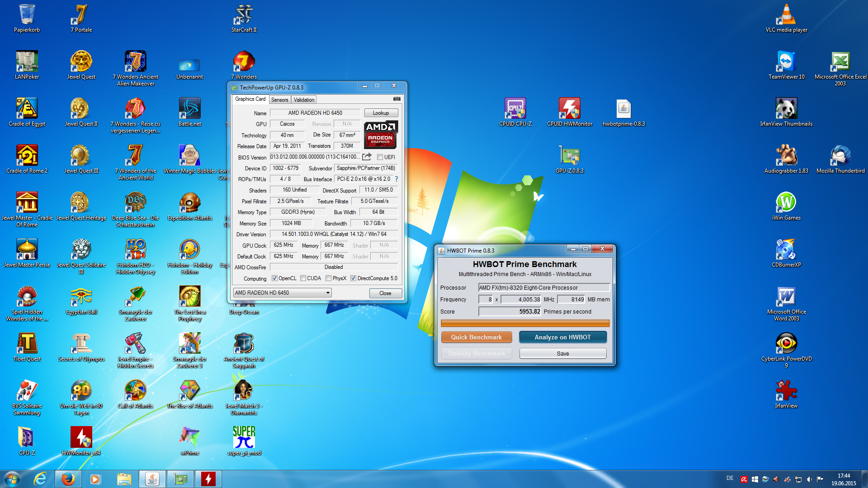
Task: Click the 4,005.38 MHz frequency field
Action: pos(521,299)
